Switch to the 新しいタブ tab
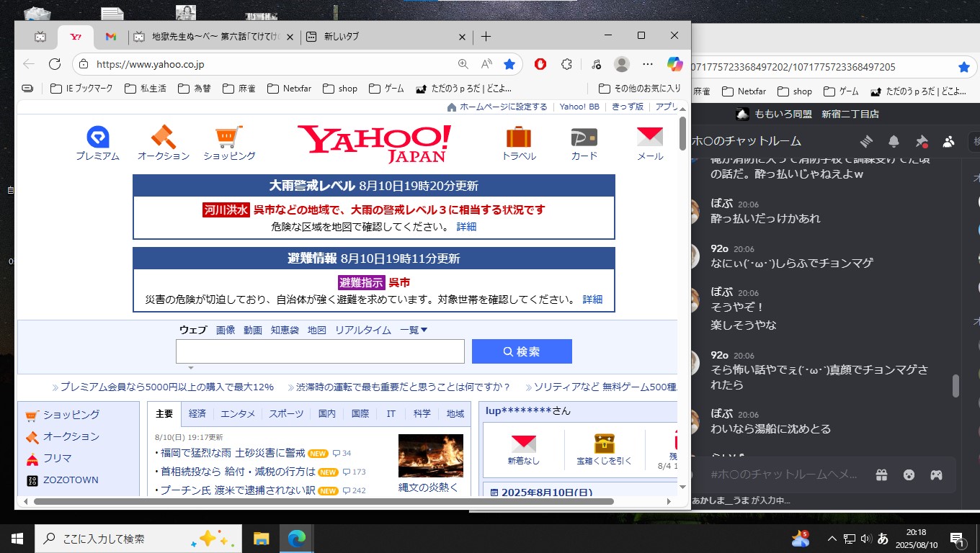Image resolution: width=980 pixels, height=553 pixels. pos(388,37)
